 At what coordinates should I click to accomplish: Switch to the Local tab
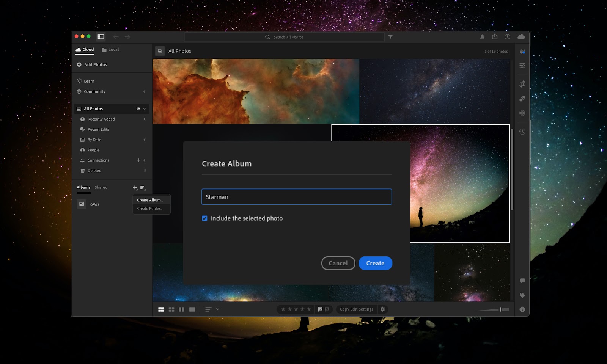tap(110, 50)
